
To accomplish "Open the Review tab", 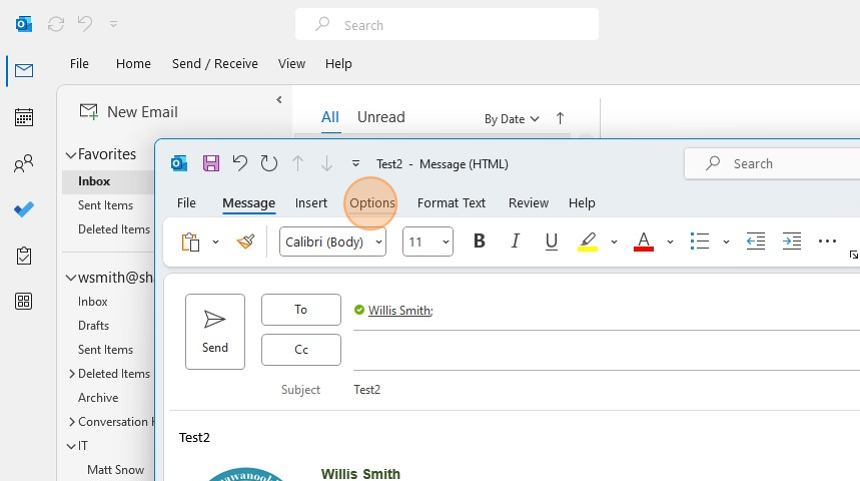I will (x=528, y=203).
